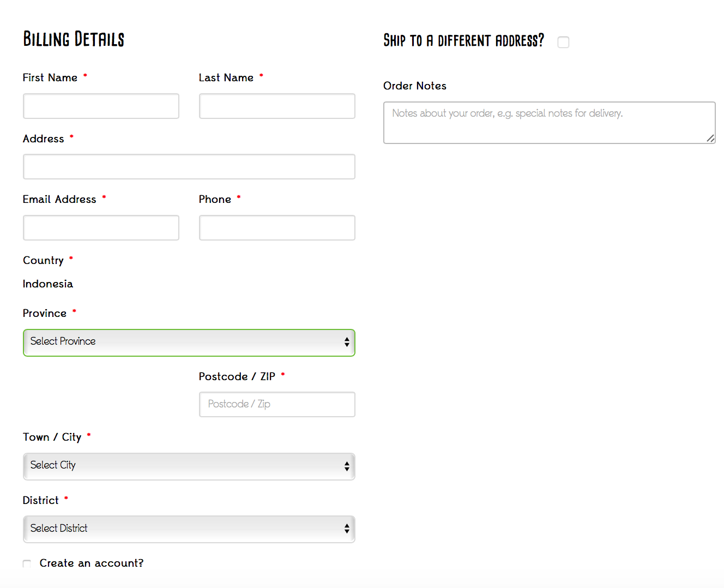The image size is (724, 588).
Task: Click into the Address field
Action: pyautogui.click(x=189, y=166)
